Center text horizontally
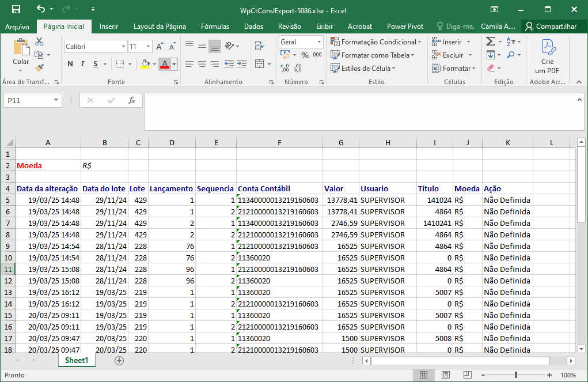 click(202, 64)
